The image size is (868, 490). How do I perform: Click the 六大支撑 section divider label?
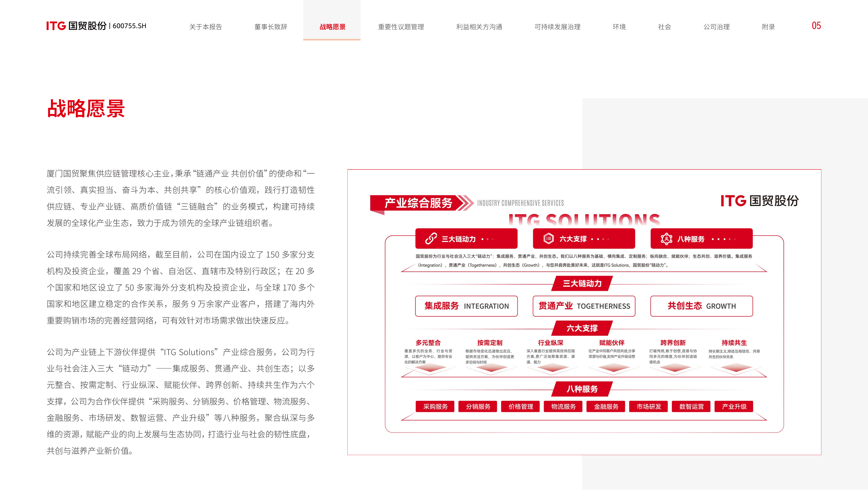(x=582, y=328)
